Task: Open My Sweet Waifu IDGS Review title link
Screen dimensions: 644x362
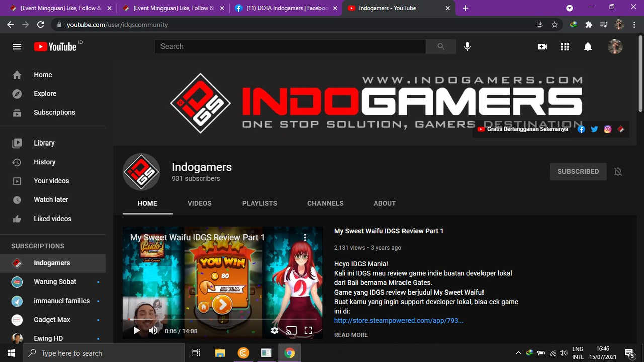Action: (389, 231)
